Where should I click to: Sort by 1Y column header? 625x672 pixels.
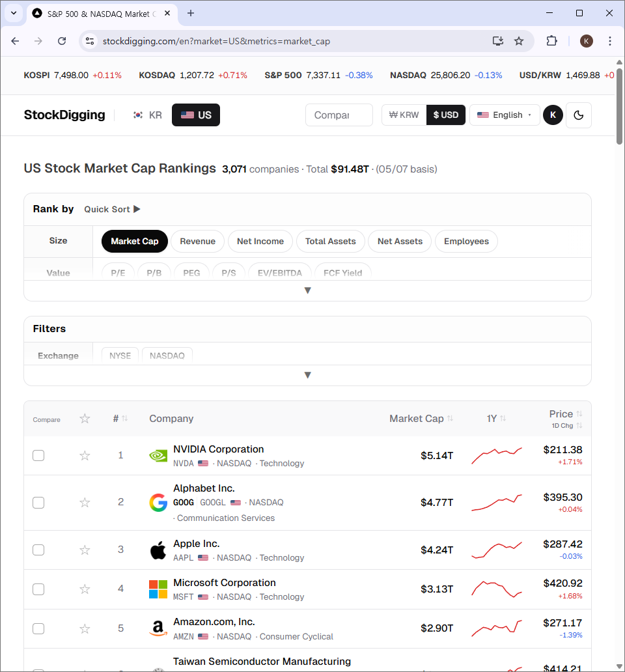pyautogui.click(x=497, y=419)
